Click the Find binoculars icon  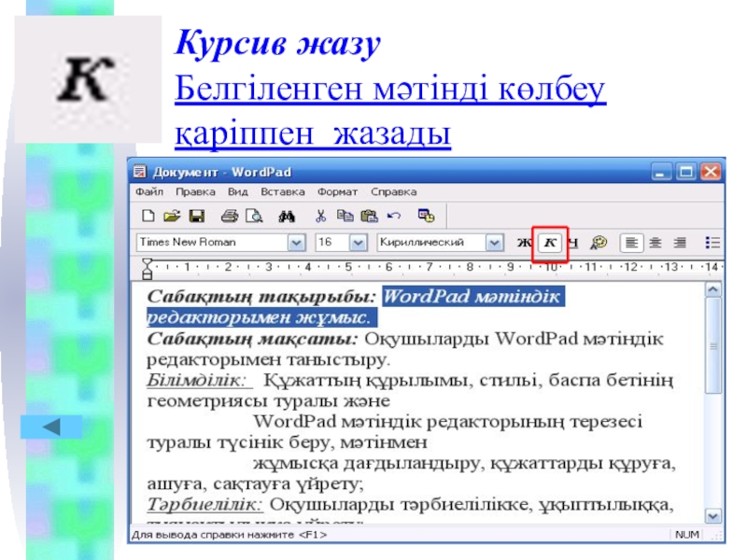tap(287, 217)
